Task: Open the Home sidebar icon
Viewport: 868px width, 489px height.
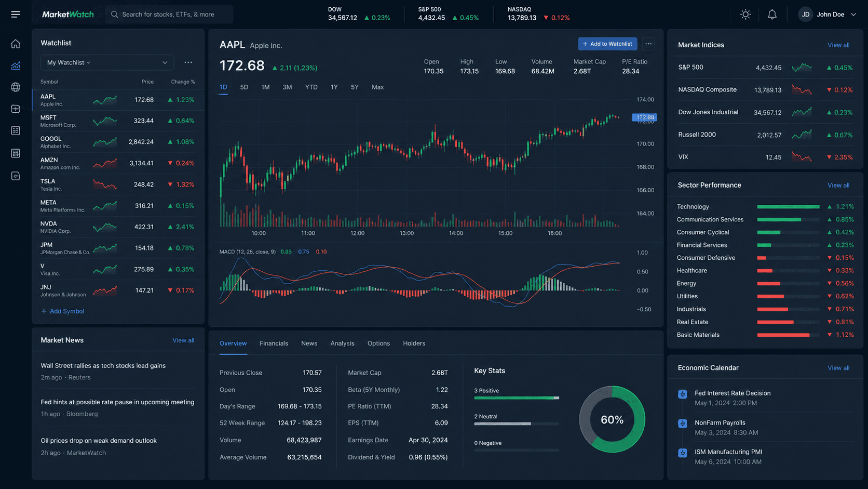Action: click(16, 44)
